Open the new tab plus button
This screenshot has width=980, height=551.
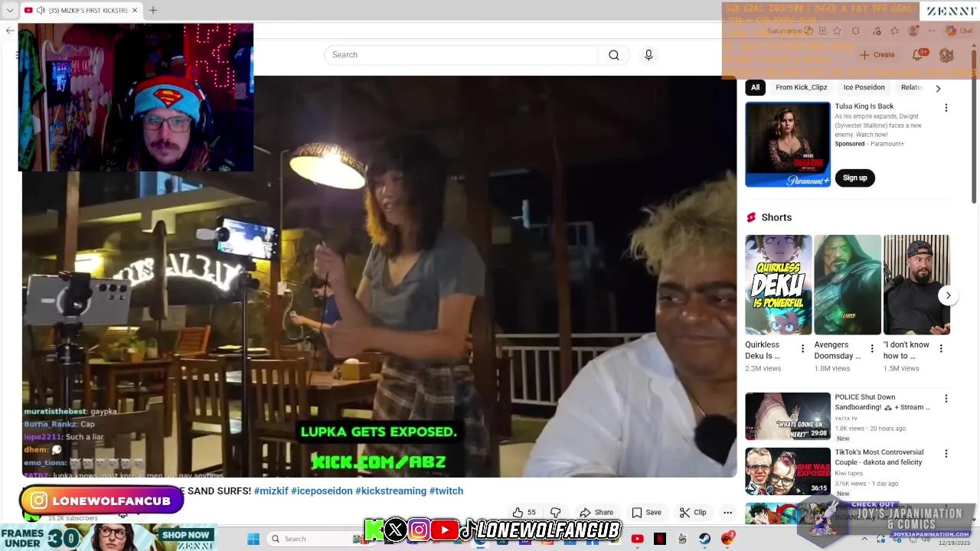pos(152,10)
